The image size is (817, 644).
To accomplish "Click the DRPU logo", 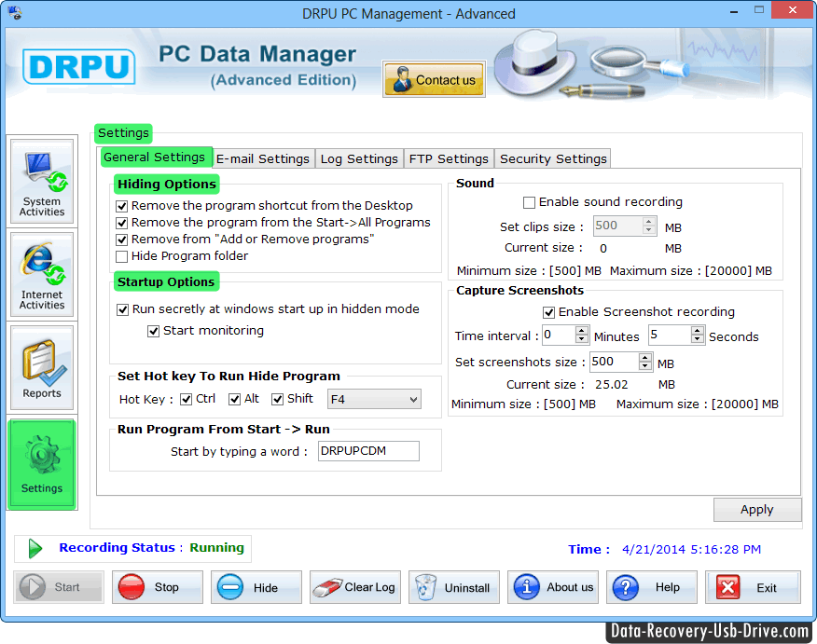I will [x=78, y=67].
